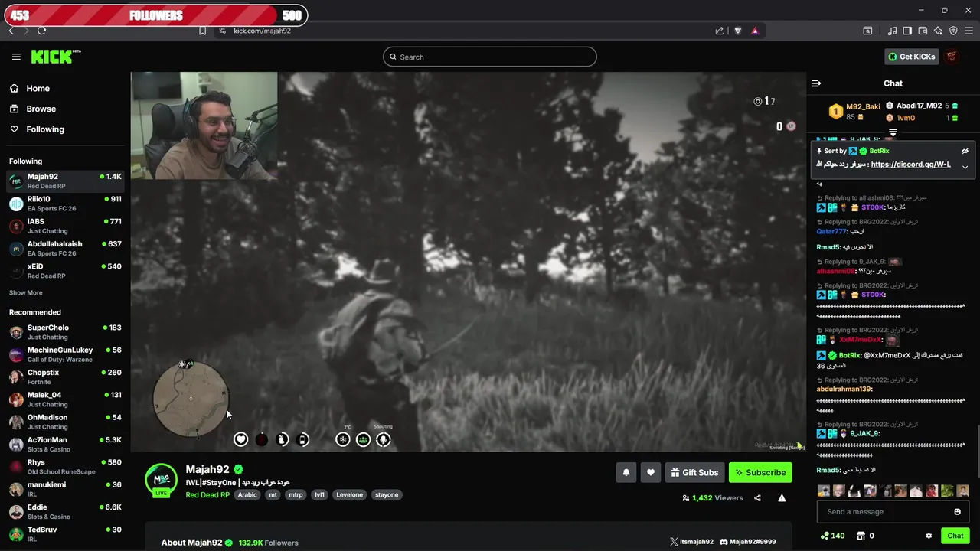Click the Subscribe button
The image size is (980, 551).
coord(760,473)
